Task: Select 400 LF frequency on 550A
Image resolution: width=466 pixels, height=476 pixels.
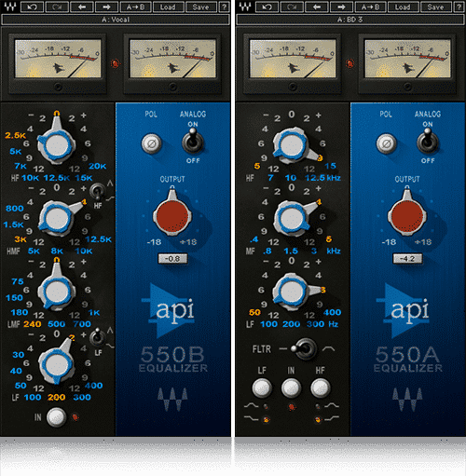Action: click(332, 312)
